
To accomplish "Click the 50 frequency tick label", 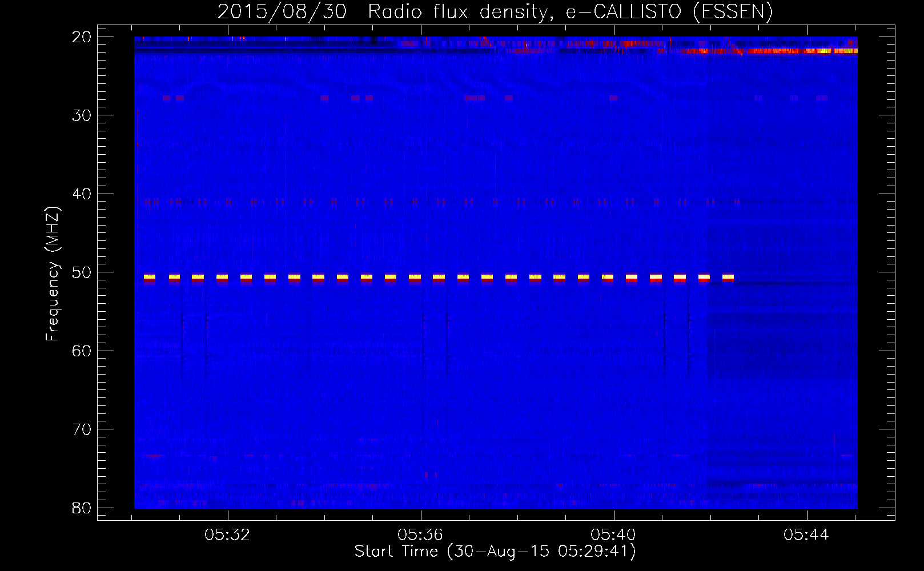I will coord(82,272).
